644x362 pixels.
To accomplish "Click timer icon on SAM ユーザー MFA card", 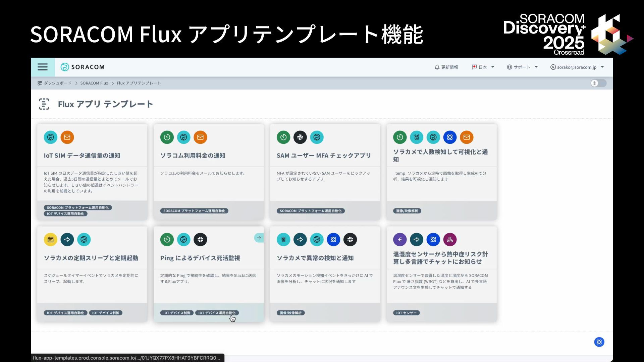I will click(x=283, y=137).
